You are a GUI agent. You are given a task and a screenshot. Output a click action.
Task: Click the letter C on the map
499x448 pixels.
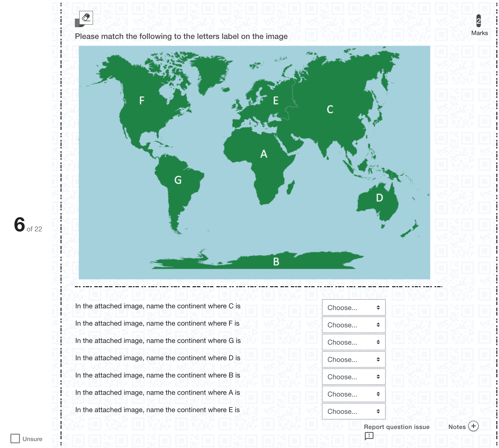[330, 109]
